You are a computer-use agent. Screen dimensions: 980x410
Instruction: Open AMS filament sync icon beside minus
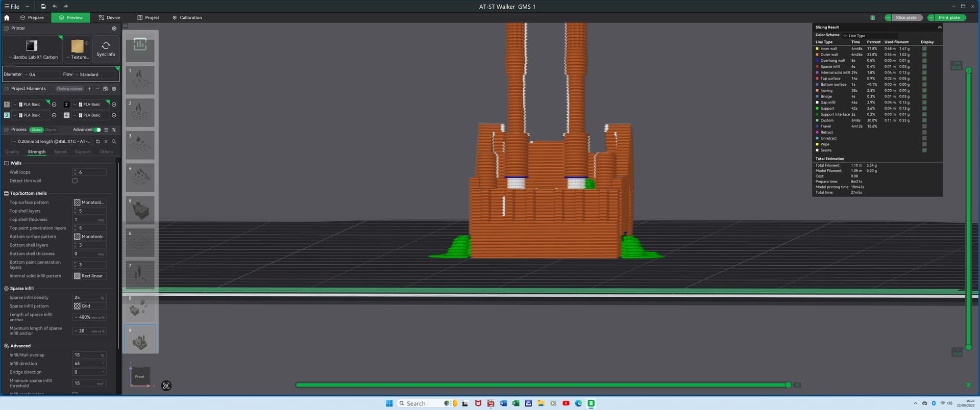coord(106,89)
